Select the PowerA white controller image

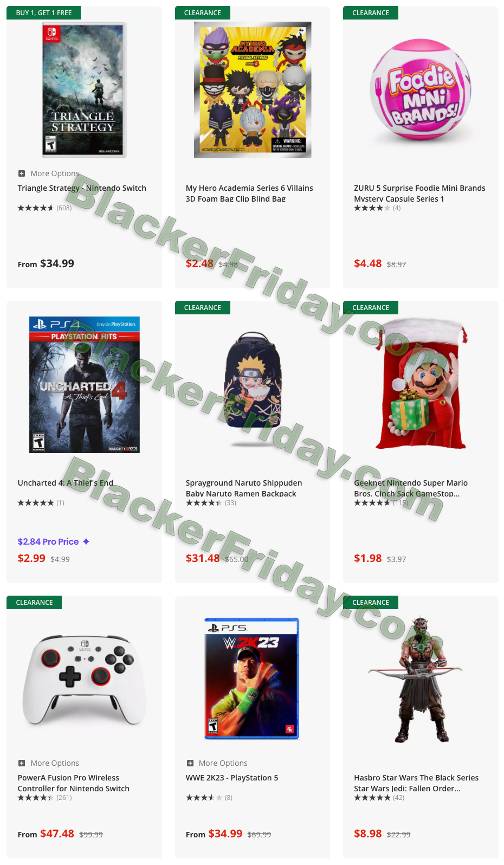pos(85,680)
